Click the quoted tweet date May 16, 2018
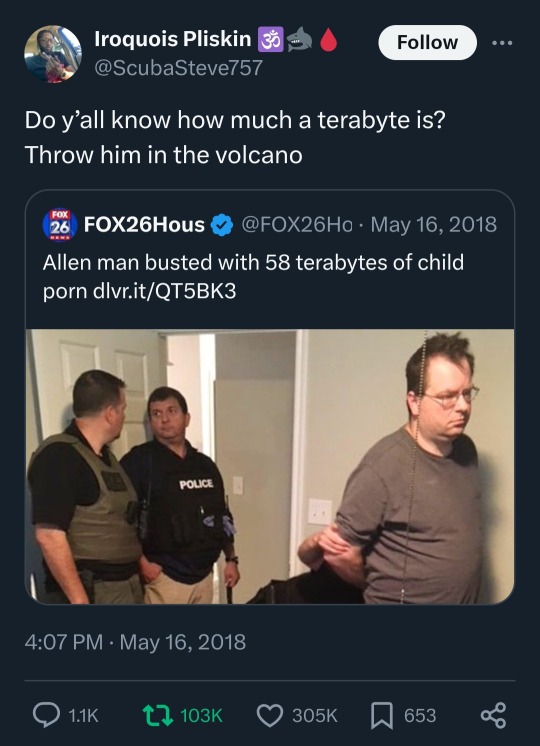540x746 pixels. click(433, 225)
